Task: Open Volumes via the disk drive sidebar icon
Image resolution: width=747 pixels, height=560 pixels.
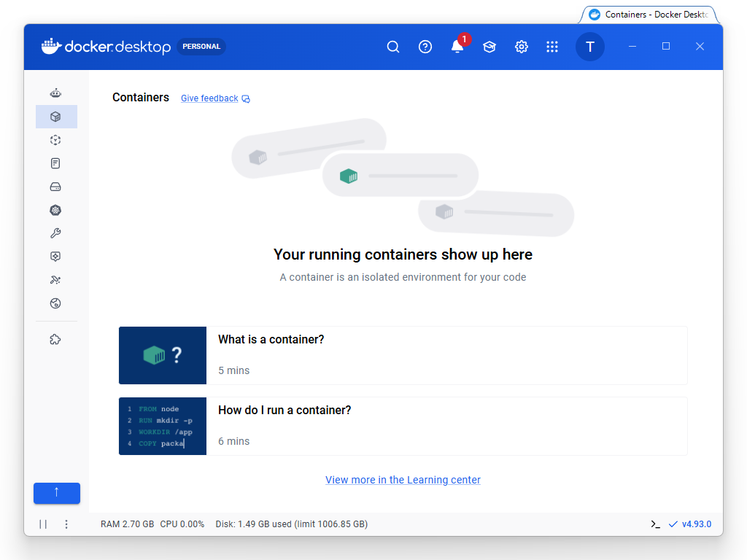Action: pos(55,187)
